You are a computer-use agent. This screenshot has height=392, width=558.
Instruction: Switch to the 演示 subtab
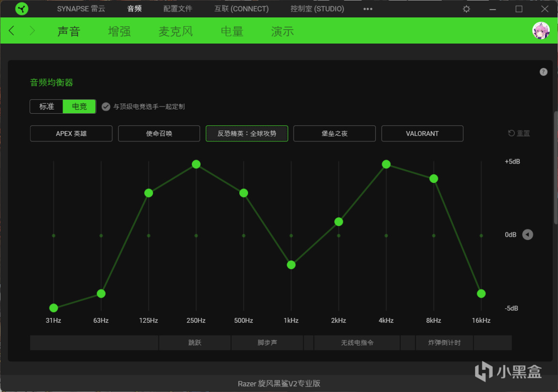tap(282, 31)
